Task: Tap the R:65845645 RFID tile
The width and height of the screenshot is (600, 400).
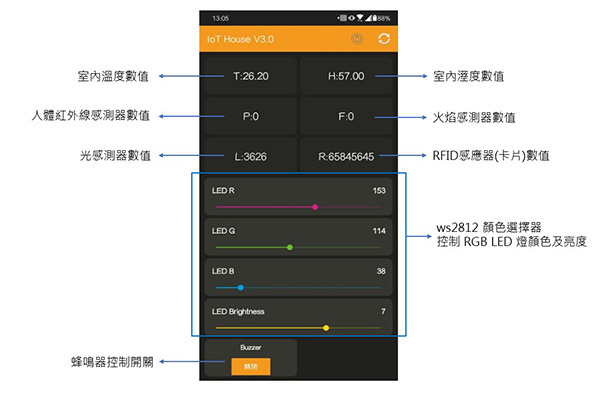Action: click(x=346, y=155)
